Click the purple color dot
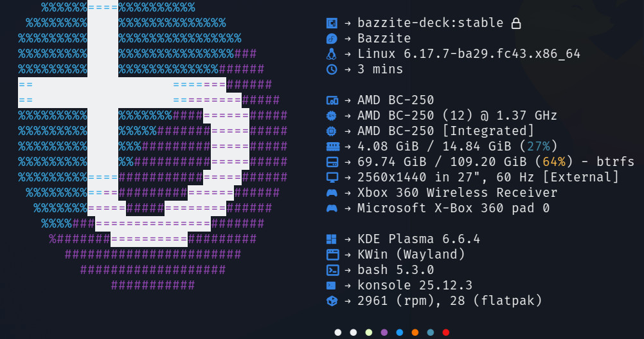Viewport: 644px width, 339px height. click(384, 333)
